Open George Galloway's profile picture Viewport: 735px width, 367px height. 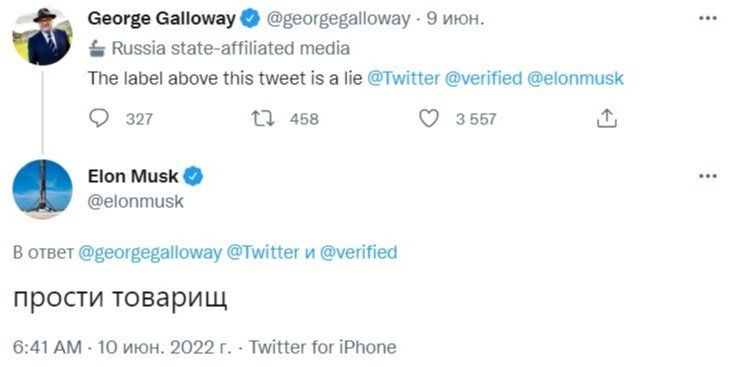click(x=42, y=36)
